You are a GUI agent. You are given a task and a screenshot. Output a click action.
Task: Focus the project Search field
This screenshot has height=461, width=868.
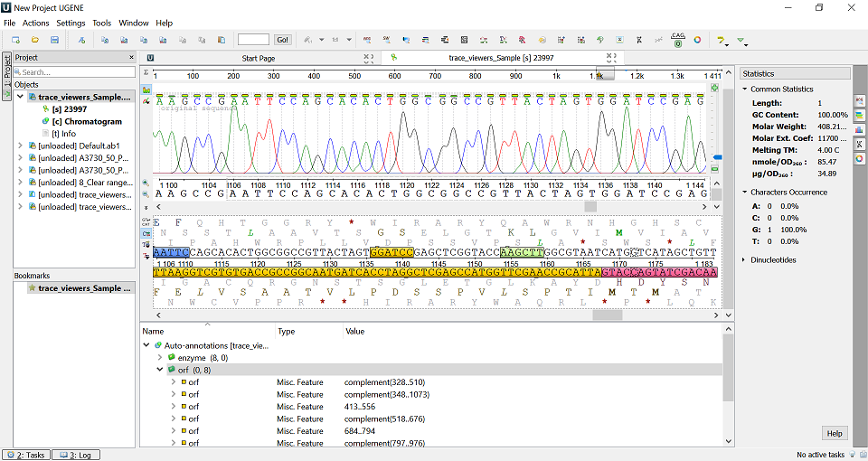[74, 72]
